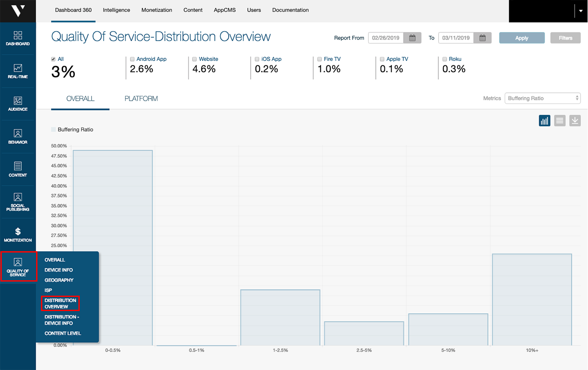588x370 pixels.
Task: Click the 2.5-5% bar in chart
Action: pos(364,333)
